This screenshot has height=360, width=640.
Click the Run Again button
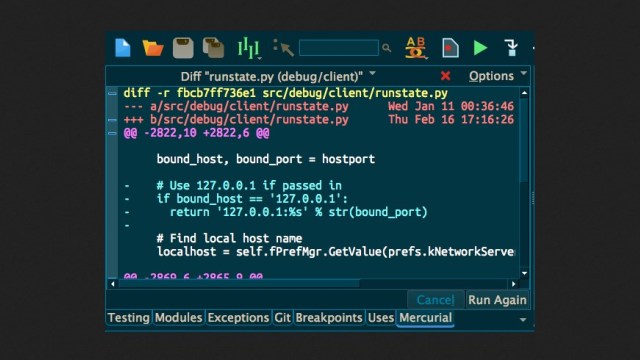point(497,300)
